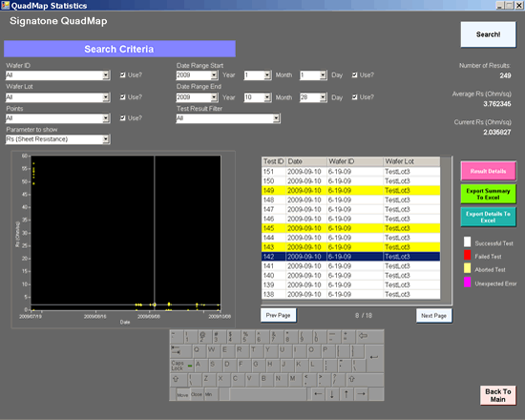Image resolution: width=525 pixels, height=420 pixels.
Task: Go to the next results with Next Page
Action: click(434, 316)
